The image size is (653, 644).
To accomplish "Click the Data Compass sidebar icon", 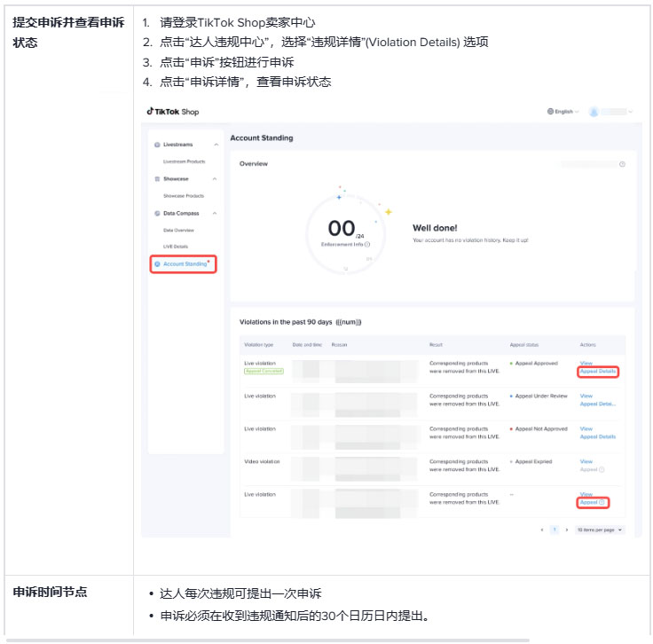I will (157, 213).
